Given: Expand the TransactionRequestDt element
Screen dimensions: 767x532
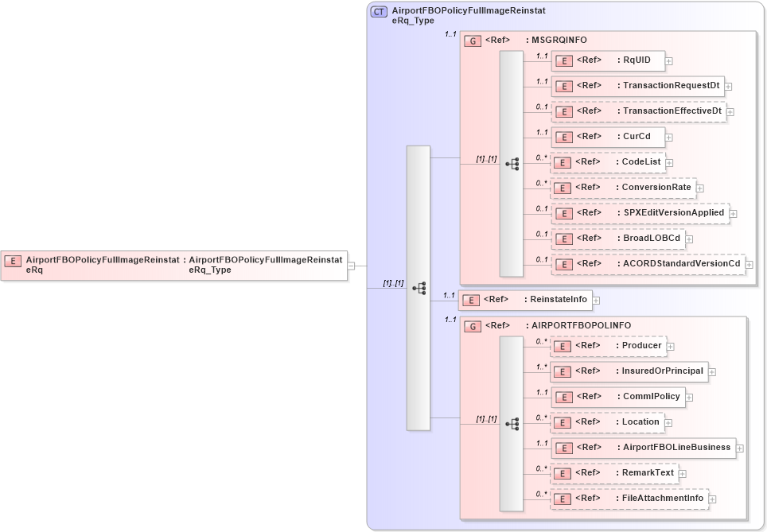Looking at the screenshot, I should click(x=730, y=86).
